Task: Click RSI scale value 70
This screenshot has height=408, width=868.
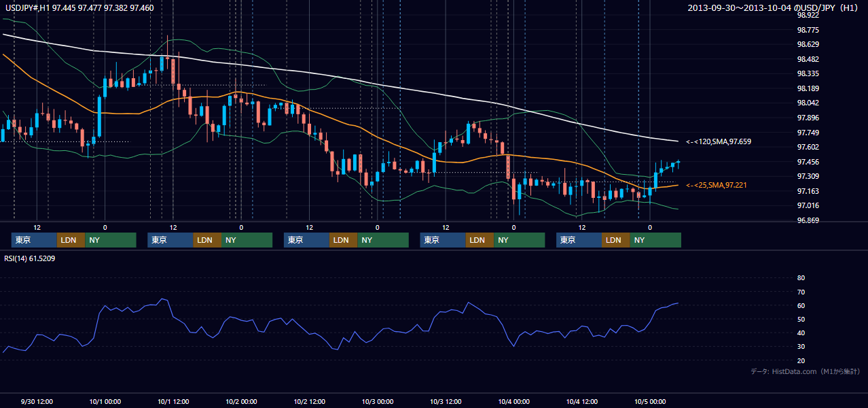Action: click(801, 292)
